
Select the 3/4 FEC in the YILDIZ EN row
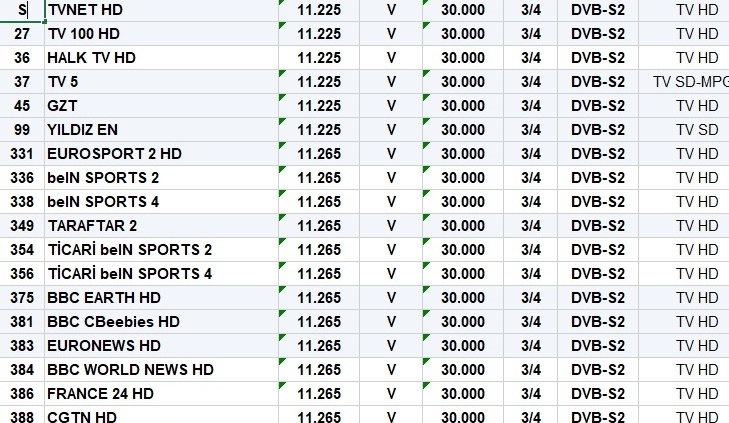(530, 130)
